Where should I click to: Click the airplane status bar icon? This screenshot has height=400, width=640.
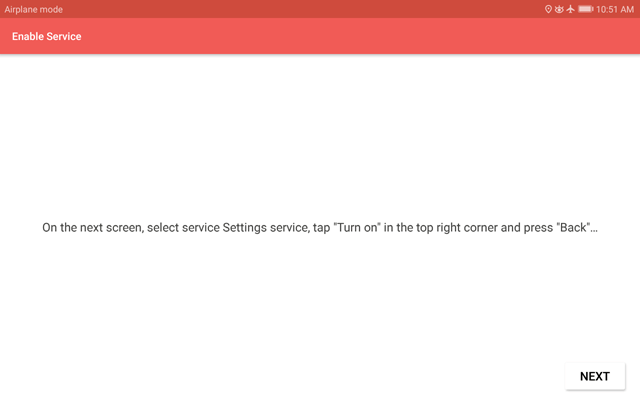click(x=571, y=9)
